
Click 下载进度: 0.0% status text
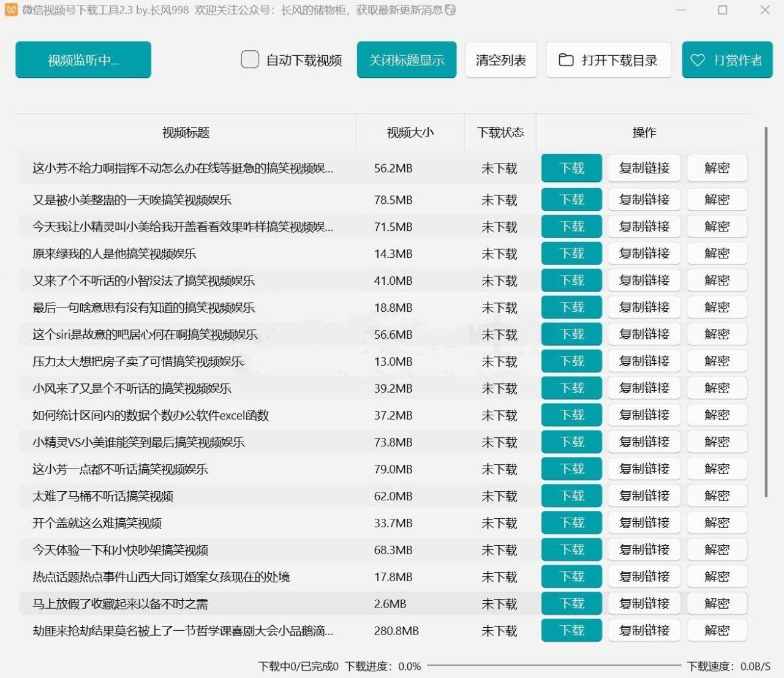click(383, 666)
